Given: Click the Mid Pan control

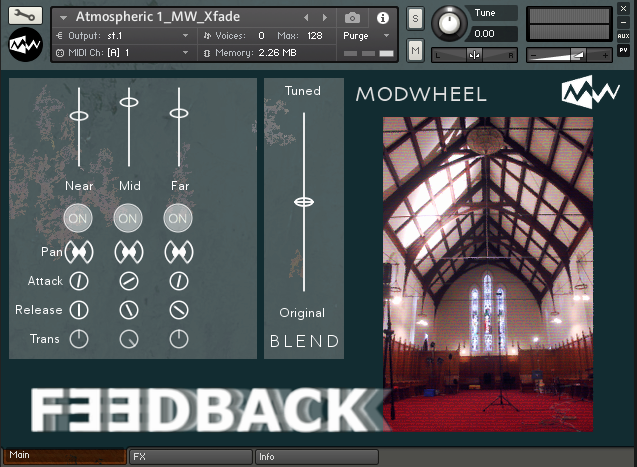Looking at the screenshot, I should [129, 252].
